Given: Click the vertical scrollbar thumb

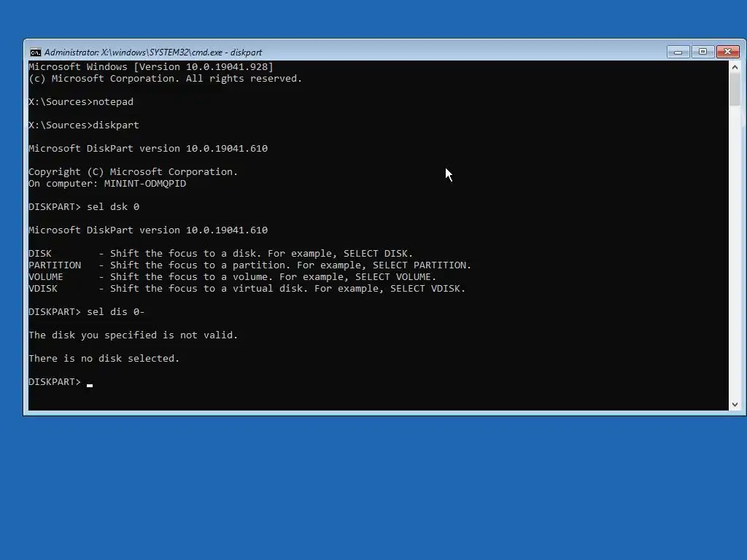Looking at the screenshot, I should coord(735,90).
